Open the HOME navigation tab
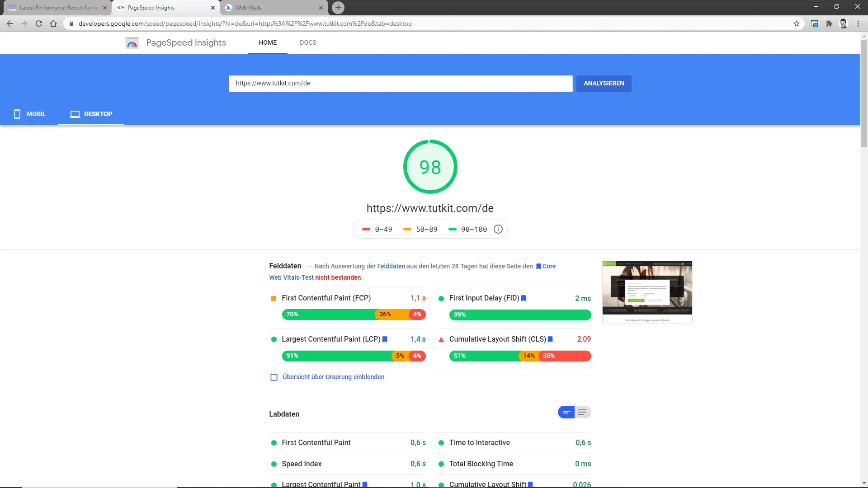 pyautogui.click(x=268, y=42)
